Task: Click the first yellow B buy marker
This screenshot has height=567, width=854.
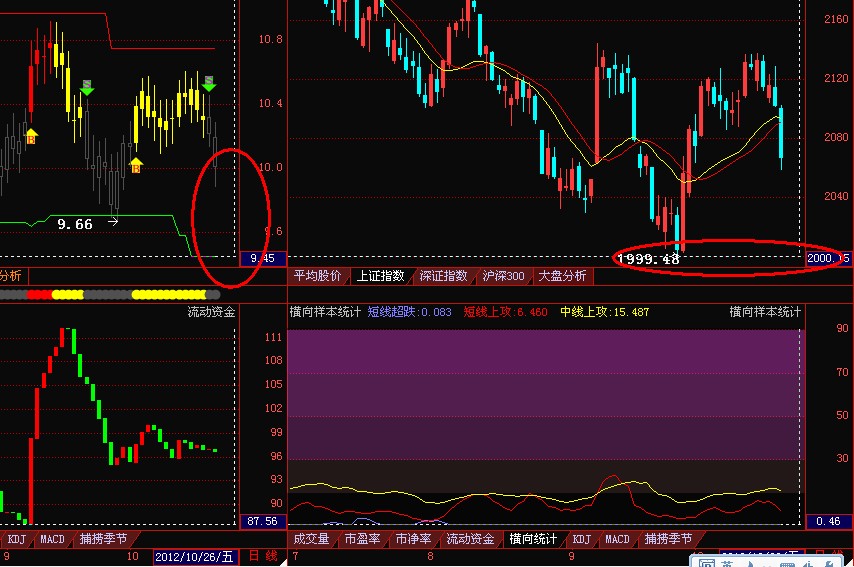Action: (x=31, y=134)
